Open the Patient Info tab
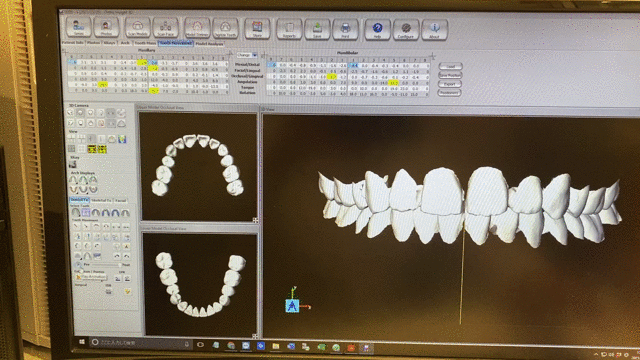Image resolution: width=640 pixels, height=360 pixels. [x=73, y=42]
